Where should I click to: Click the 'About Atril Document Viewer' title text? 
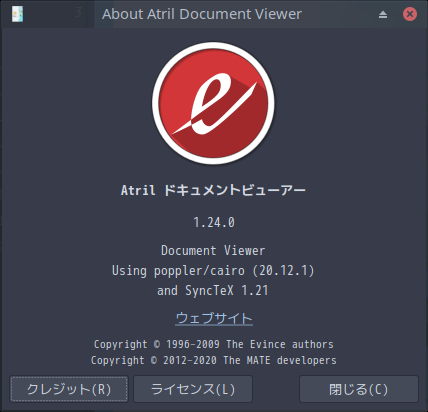[x=202, y=14]
